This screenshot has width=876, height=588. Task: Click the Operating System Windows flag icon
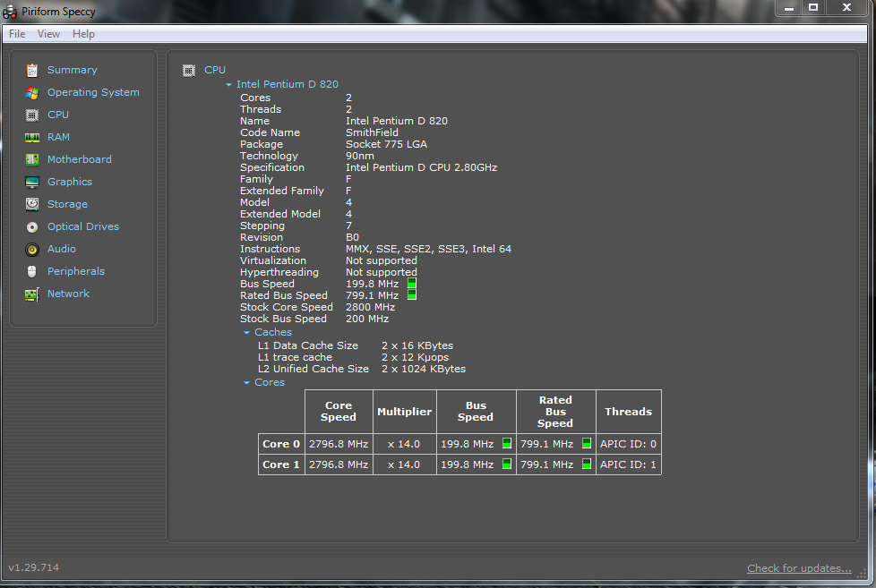(x=32, y=92)
